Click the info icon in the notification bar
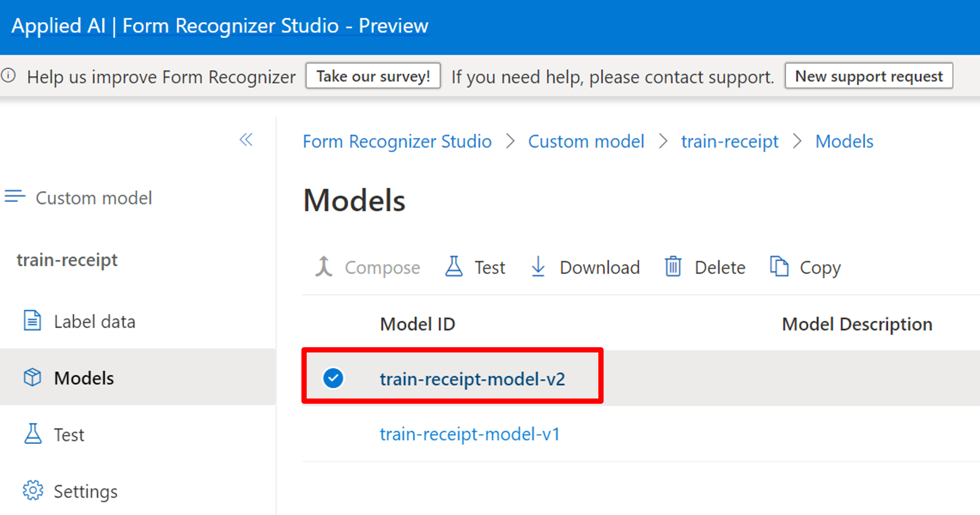The width and height of the screenshot is (980, 515). [x=8, y=76]
